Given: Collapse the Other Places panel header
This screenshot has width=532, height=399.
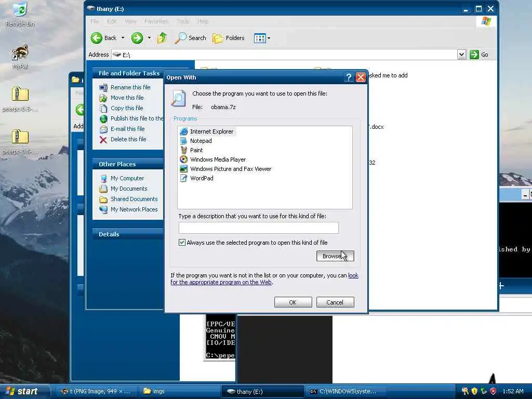Looking at the screenshot, I should coord(129,164).
